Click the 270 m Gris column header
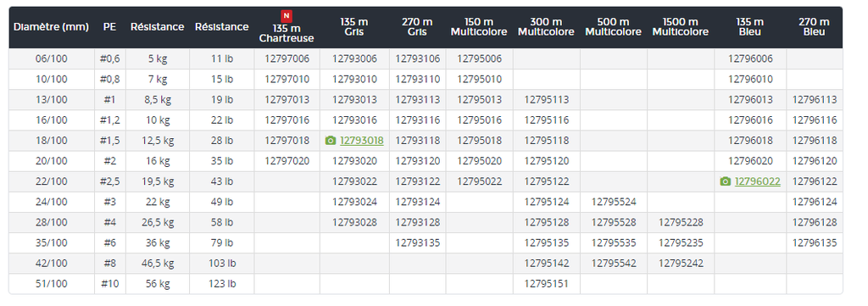This screenshot has width=868, height=306. point(417,27)
